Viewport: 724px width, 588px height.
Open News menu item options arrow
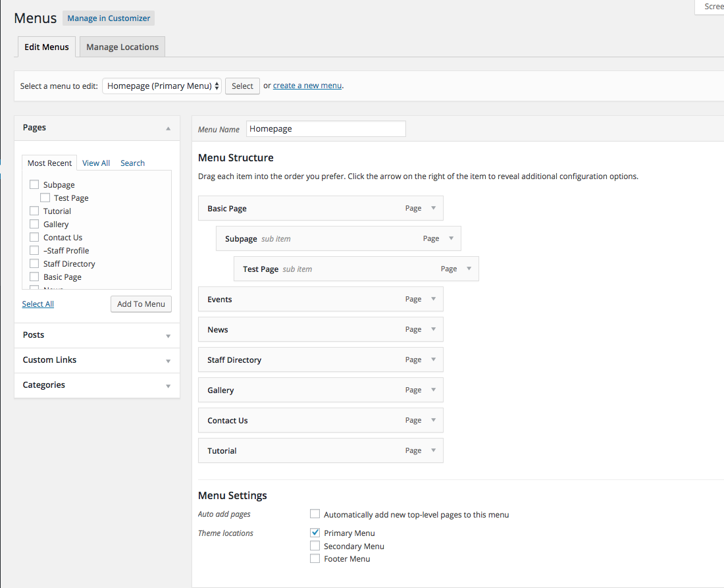[x=433, y=329]
